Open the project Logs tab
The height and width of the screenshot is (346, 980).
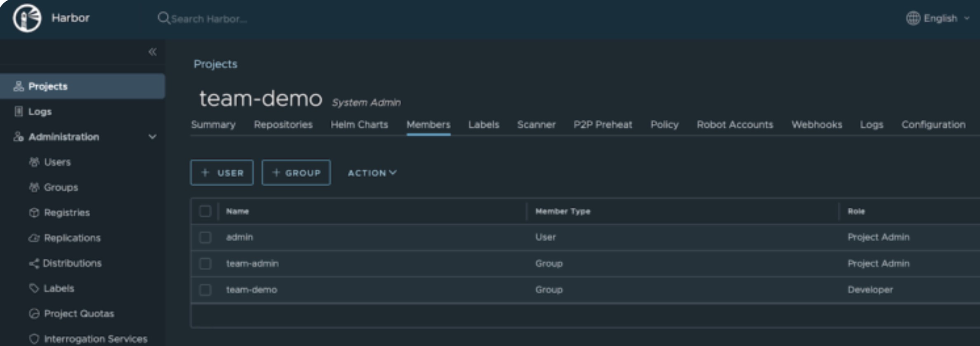872,124
